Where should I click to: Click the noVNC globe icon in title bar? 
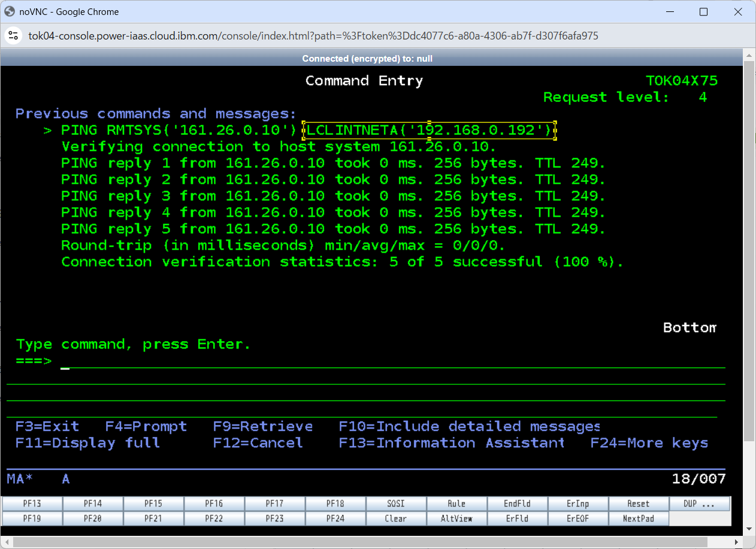pyautogui.click(x=10, y=11)
